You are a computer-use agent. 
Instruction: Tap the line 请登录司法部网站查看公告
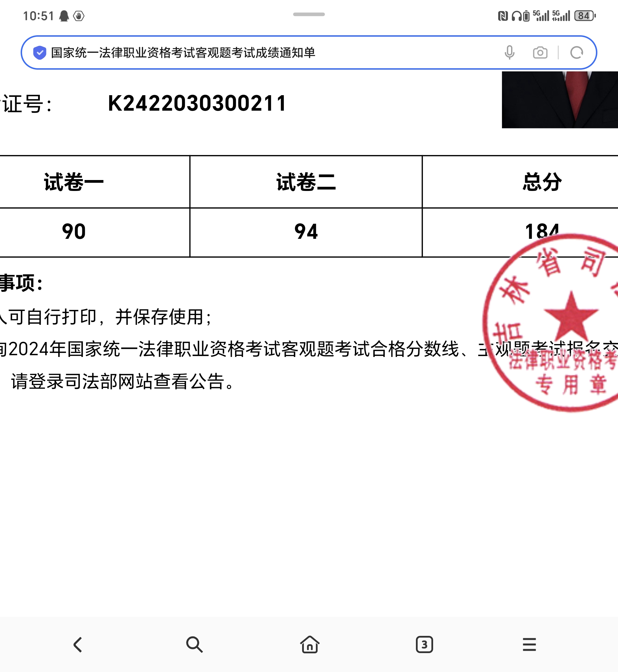122,381
